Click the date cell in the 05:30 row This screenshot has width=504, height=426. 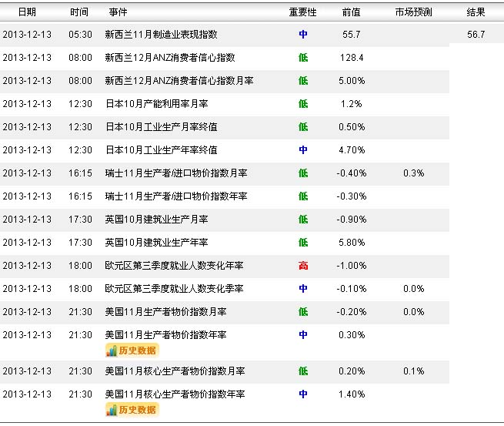[x=27, y=35]
